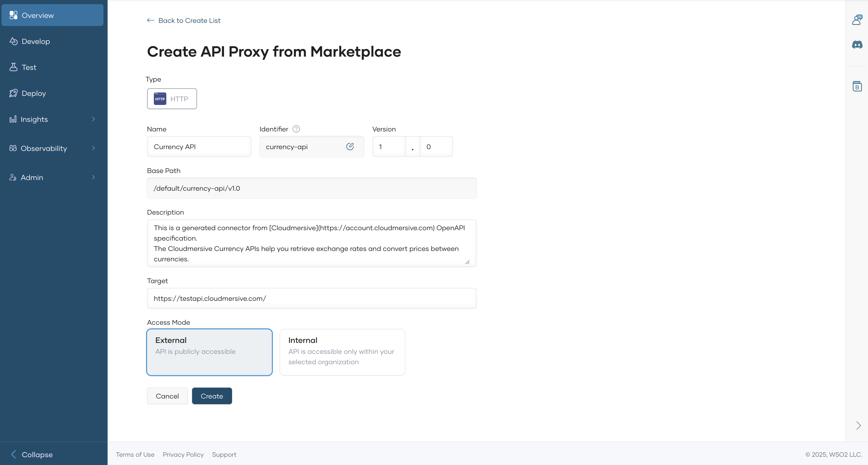Go to Develop in sidebar

coord(35,41)
